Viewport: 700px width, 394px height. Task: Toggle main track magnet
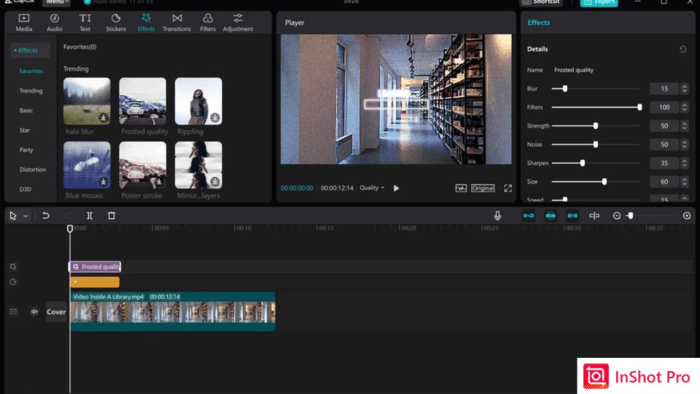tap(529, 216)
